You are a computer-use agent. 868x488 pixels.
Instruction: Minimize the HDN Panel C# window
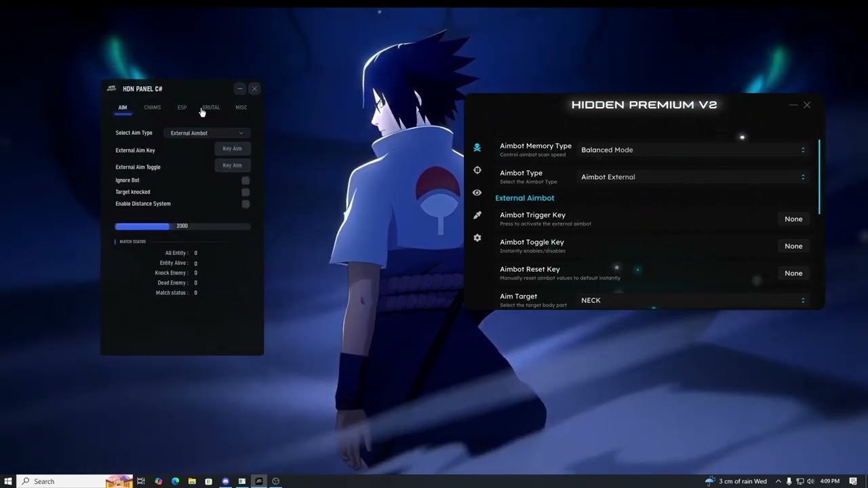pos(239,89)
